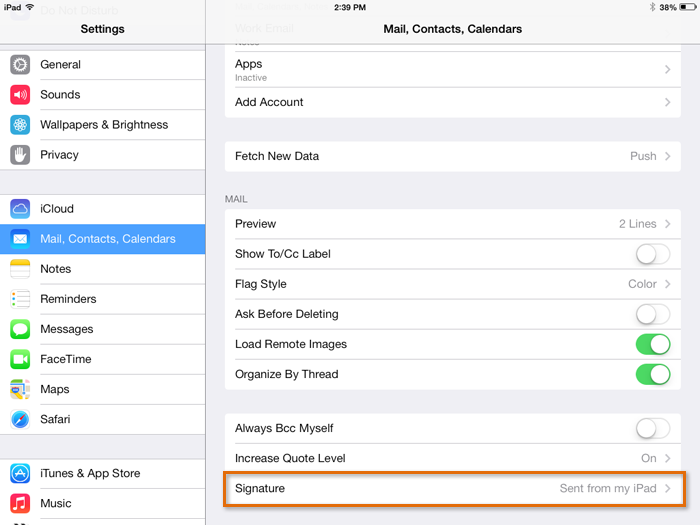This screenshot has width=700, height=525.
Task: Tap the Add Account label
Action: pyautogui.click(x=269, y=102)
